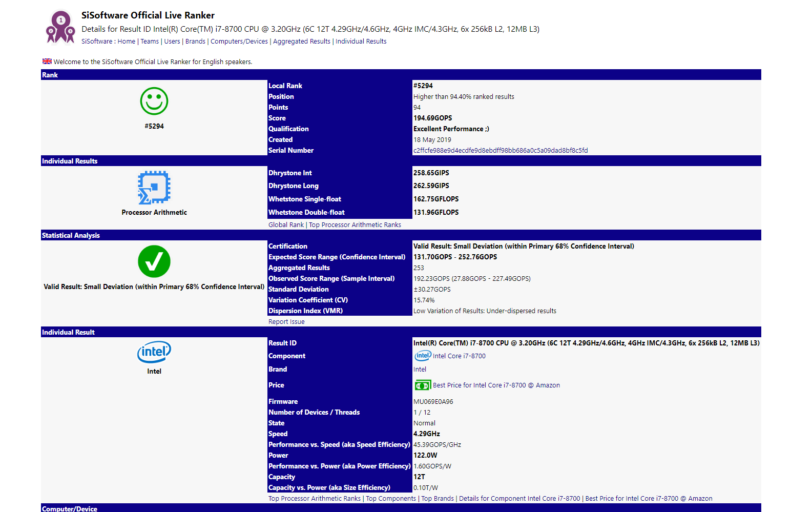Open the Computers/Devices navigation link
The height and width of the screenshot is (512, 812).
click(x=239, y=42)
